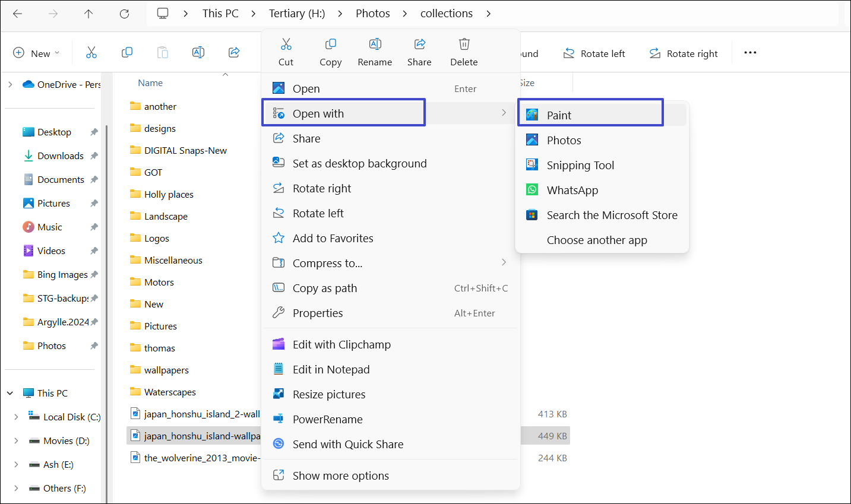The height and width of the screenshot is (504, 851).
Task: Expand Local Disk (C:) in navigation tree
Action: point(16,417)
